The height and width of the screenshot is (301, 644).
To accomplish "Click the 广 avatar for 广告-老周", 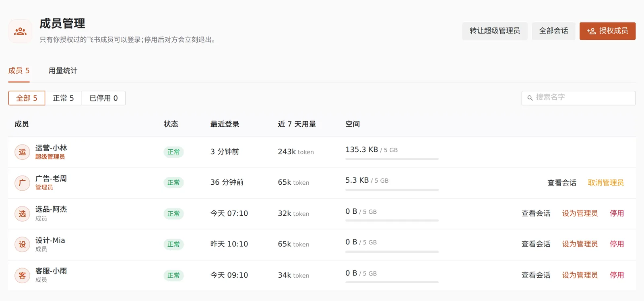I will pyautogui.click(x=22, y=183).
